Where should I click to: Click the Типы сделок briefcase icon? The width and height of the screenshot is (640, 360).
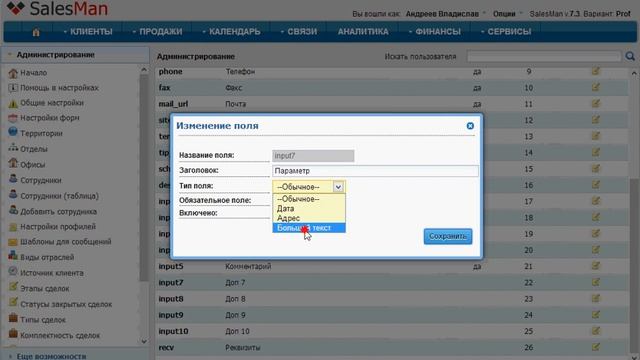pyautogui.click(x=13, y=318)
